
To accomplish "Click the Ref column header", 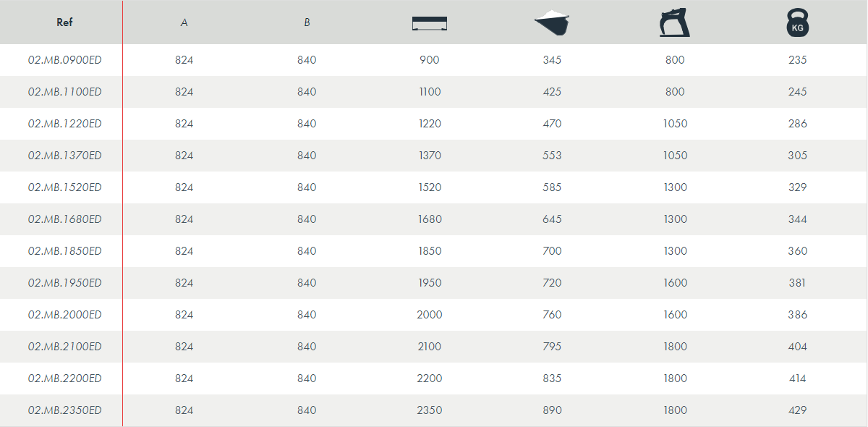I will pos(64,22).
